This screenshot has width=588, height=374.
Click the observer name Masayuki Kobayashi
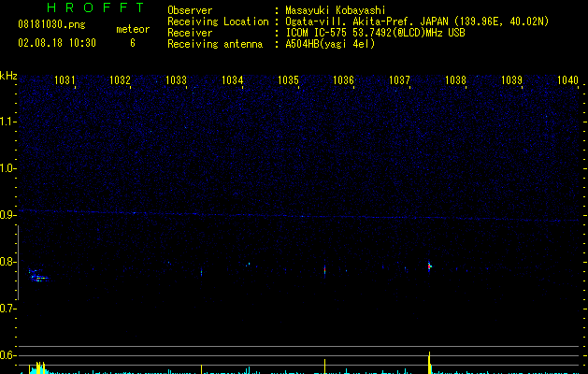(x=336, y=10)
